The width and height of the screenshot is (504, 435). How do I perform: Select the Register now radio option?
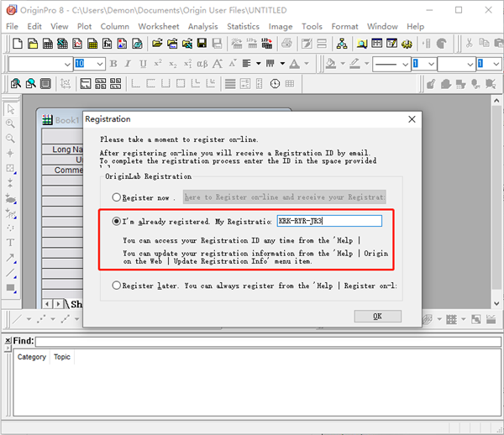pos(117,197)
